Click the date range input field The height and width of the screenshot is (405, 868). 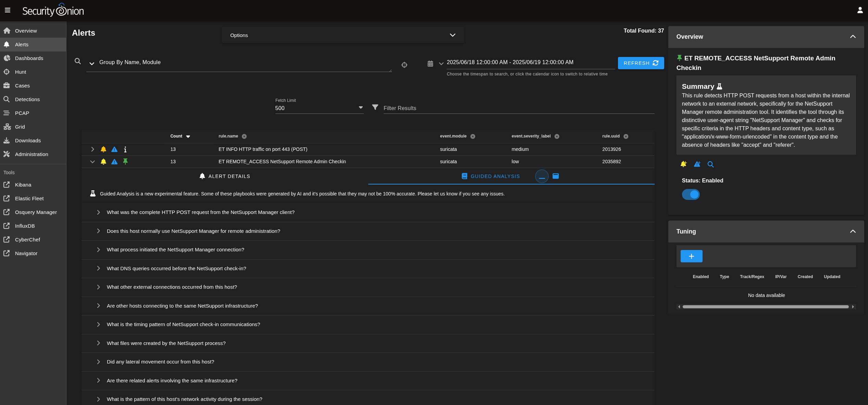tap(530, 62)
